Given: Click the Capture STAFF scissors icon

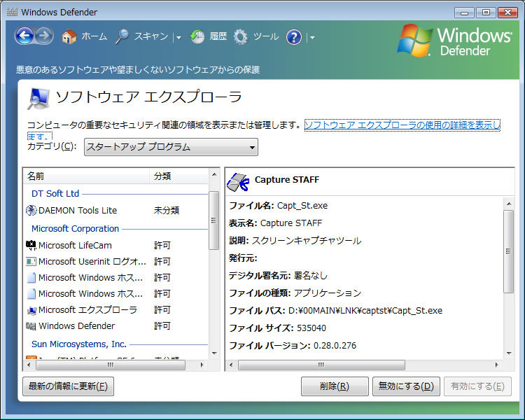Looking at the screenshot, I should pos(238,182).
